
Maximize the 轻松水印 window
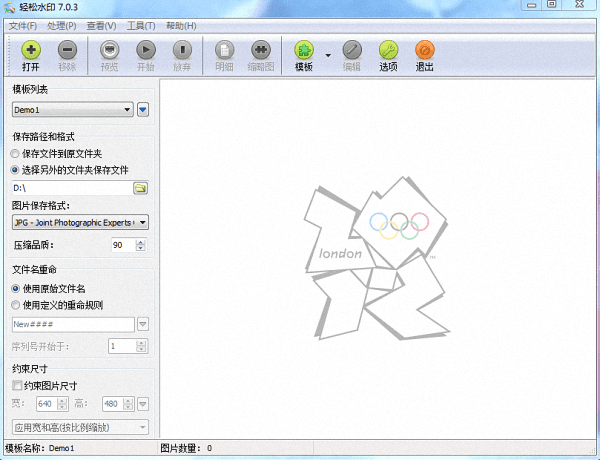click(x=551, y=5)
